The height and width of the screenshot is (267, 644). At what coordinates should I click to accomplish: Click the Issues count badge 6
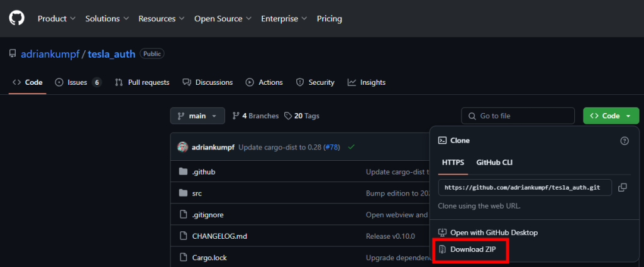(97, 82)
